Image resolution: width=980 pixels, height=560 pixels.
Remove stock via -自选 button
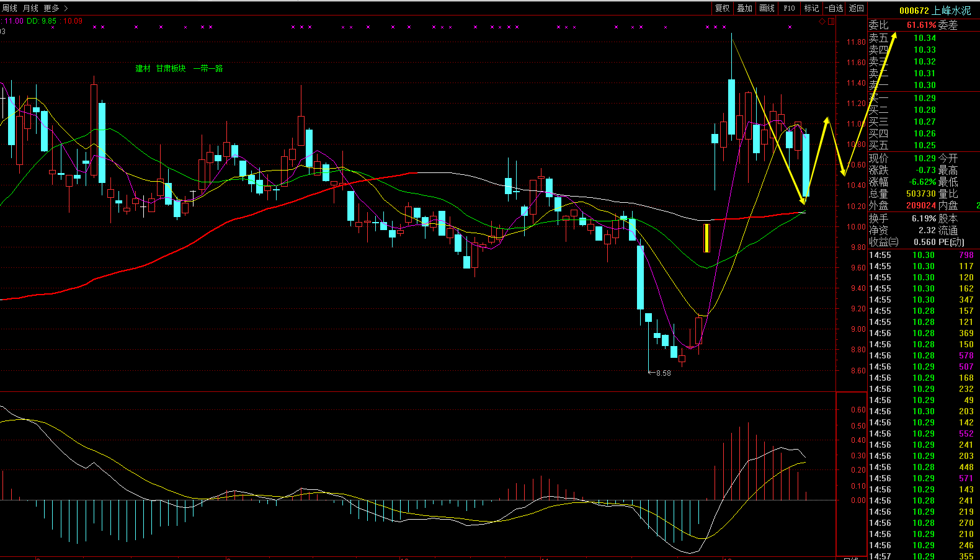point(834,8)
